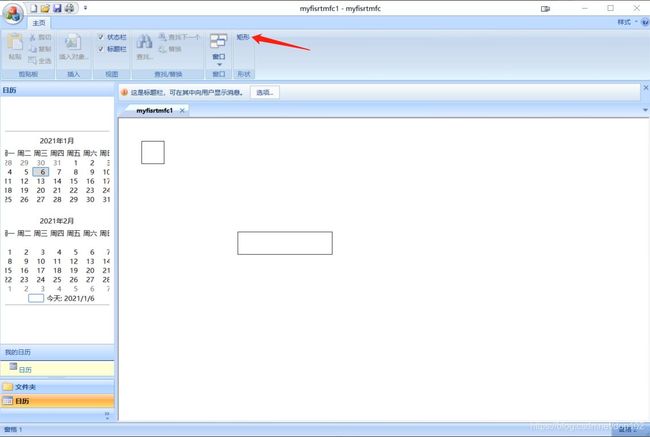
Task: Close the myfisrtmfc1 tab with its X
Action: [182, 111]
